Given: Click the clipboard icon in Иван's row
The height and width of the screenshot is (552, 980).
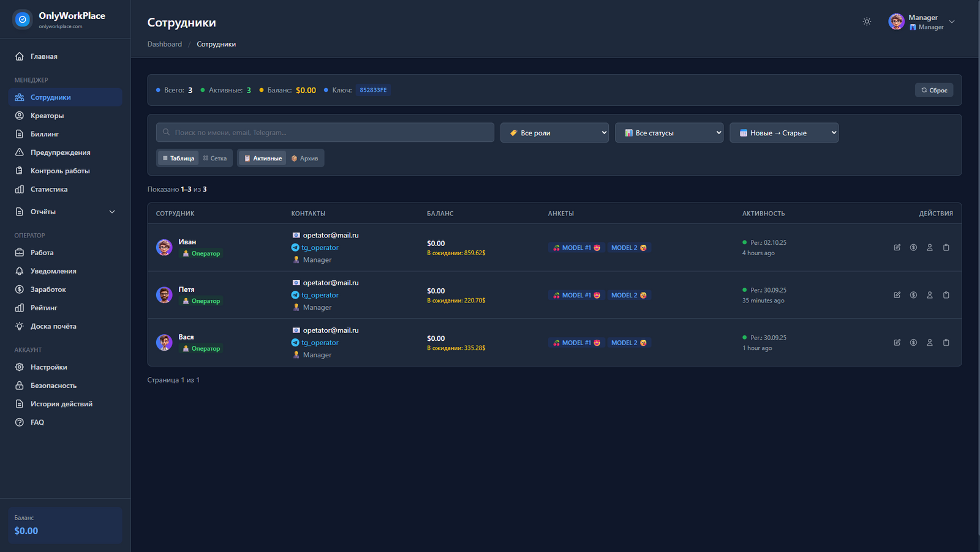Looking at the screenshot, I should (946, 247).
